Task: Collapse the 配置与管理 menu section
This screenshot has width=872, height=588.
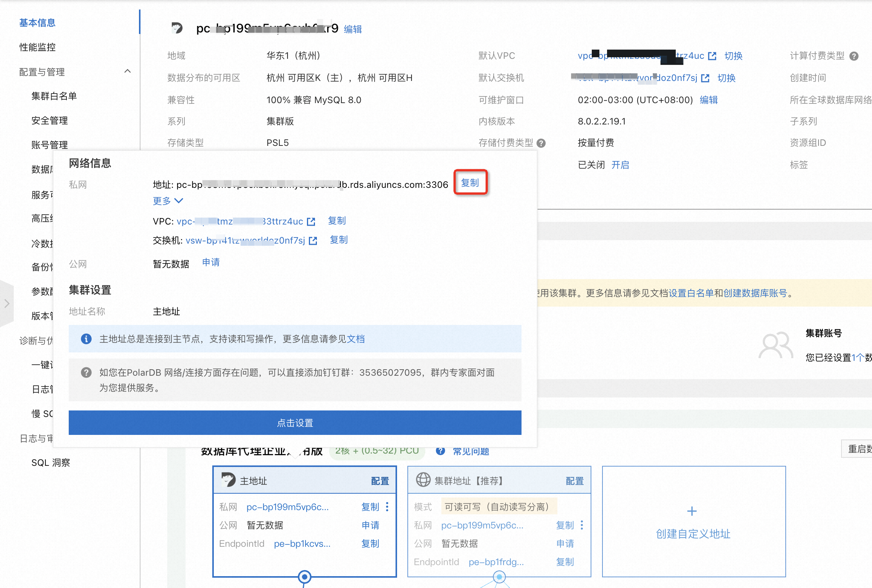Action: pyautogui.click(x=128, y=71)
